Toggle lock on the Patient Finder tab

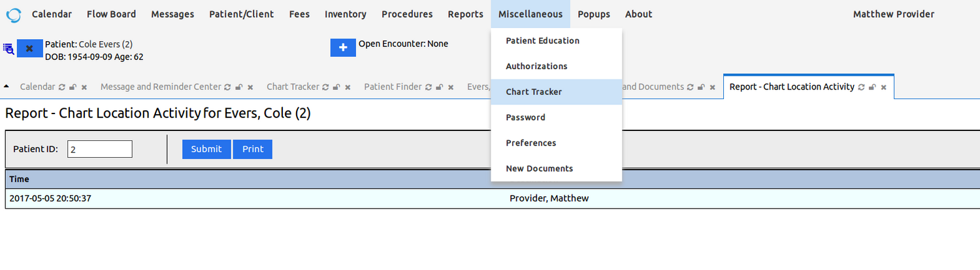pyautogui.click(x=439, y=87)
